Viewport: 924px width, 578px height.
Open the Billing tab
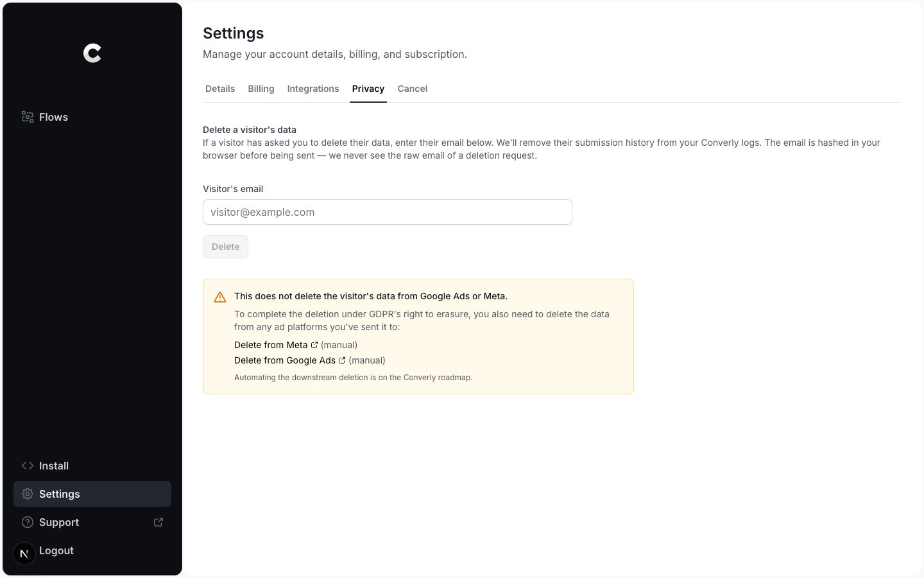coord(261,89)
